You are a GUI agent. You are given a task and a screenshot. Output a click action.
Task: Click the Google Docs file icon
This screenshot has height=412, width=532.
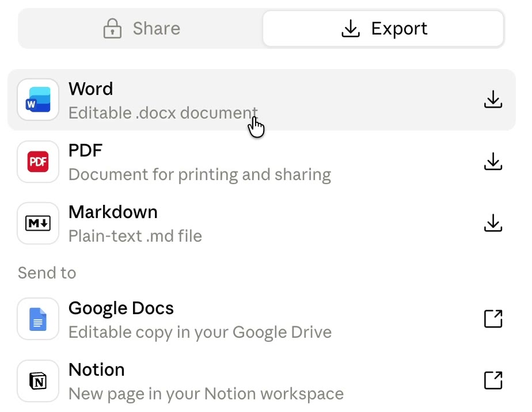click(x=38, y=319)
